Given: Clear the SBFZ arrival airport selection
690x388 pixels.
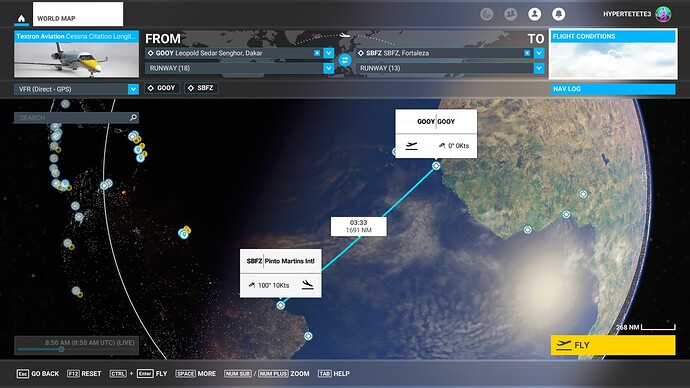Looking at the screenshot, I should 527,53.
